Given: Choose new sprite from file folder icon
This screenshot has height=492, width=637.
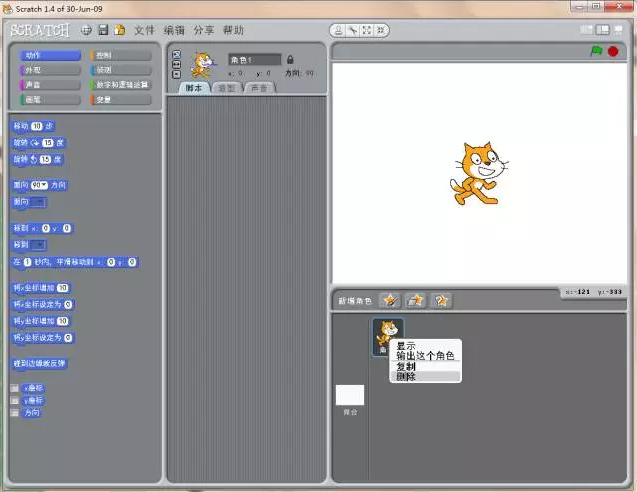Looking at the screenshot, I should 415,301.
